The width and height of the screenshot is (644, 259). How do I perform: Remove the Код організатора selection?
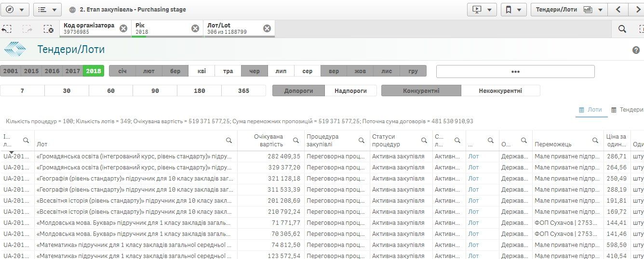[123, 28]
